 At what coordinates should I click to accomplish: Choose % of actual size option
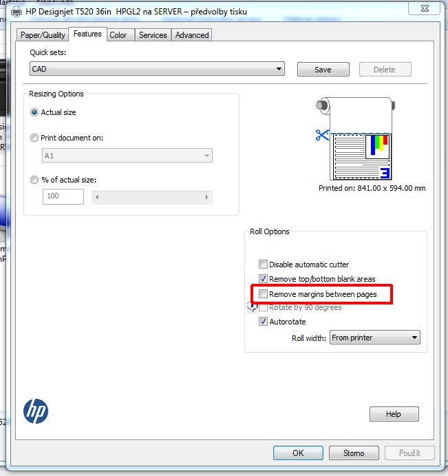point(34,180)
